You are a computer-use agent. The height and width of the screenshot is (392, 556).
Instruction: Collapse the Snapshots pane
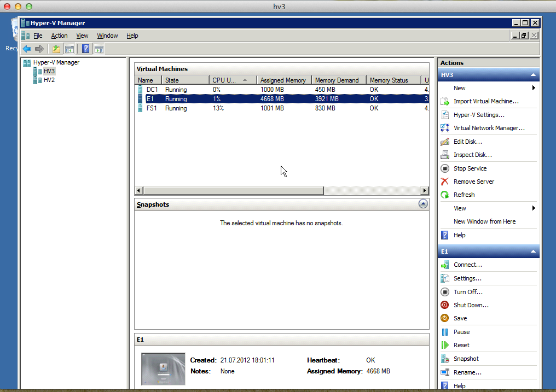tap(423, 204)
